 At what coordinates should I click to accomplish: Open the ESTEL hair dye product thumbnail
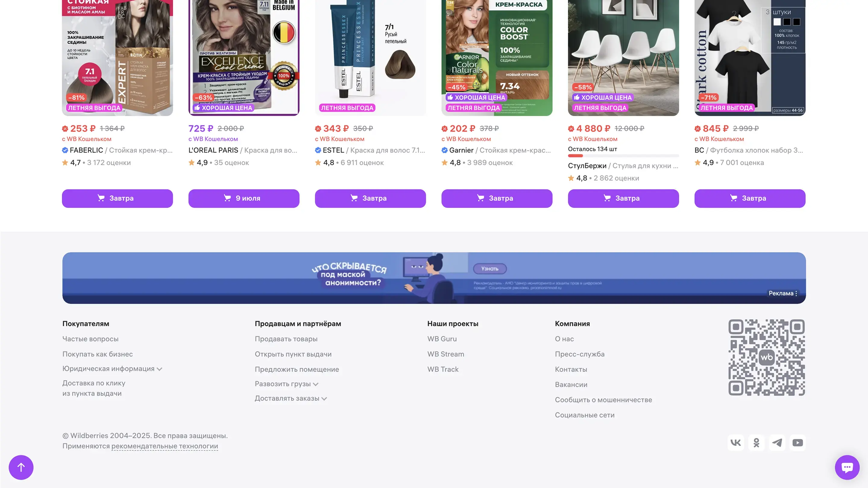coord(370,58)
